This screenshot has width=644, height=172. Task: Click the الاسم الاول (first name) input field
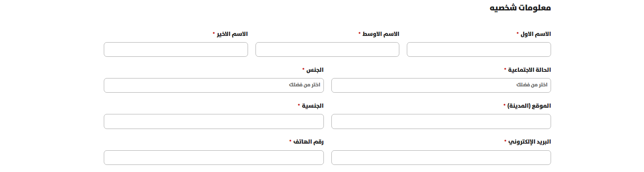479,49
